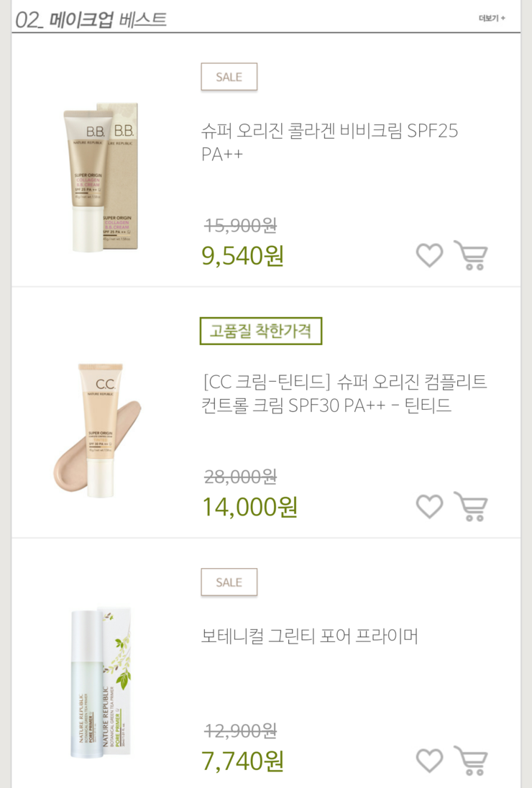Open 슈퍼 오리진 컴플리트 컨트롤 크림 link
The height and width of the screenshot is (788, 532).
344,393
